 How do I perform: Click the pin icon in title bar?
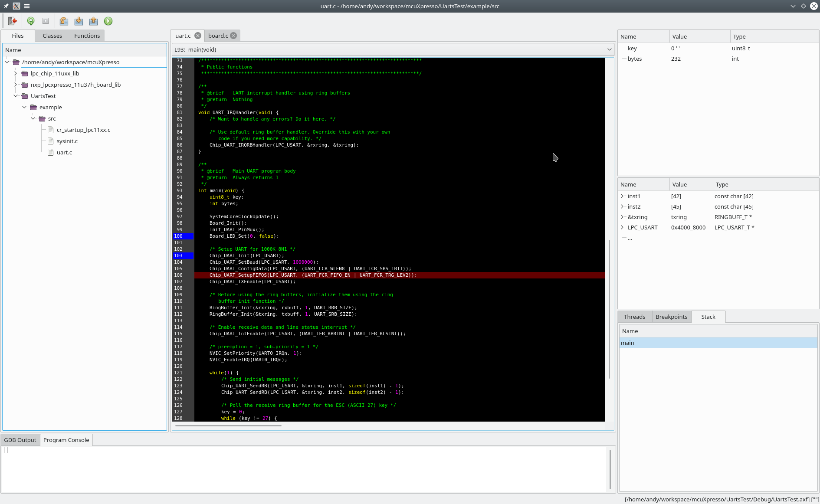(x=6, y=6)
